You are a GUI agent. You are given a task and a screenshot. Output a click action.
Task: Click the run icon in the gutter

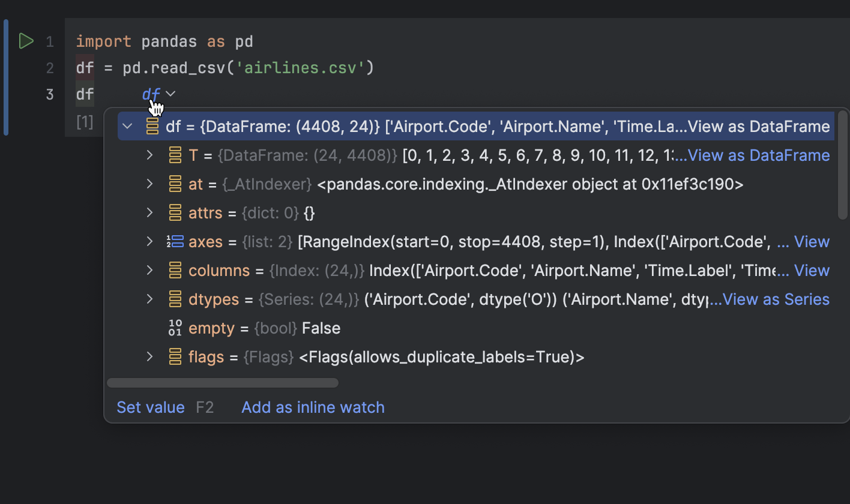(x=26, y=41)
